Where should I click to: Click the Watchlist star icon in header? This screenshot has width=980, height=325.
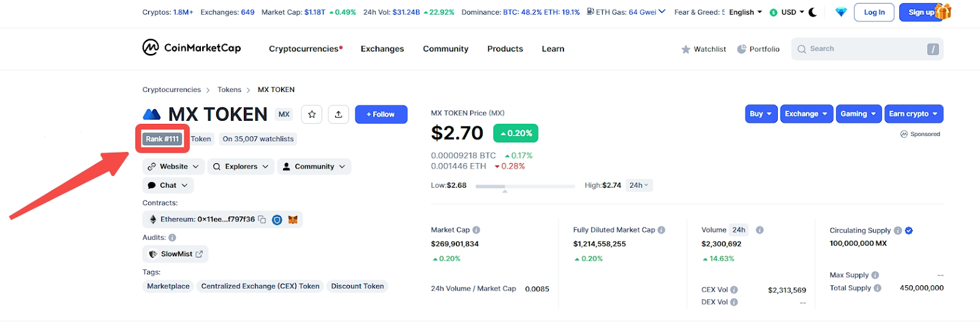pos(686,49)
